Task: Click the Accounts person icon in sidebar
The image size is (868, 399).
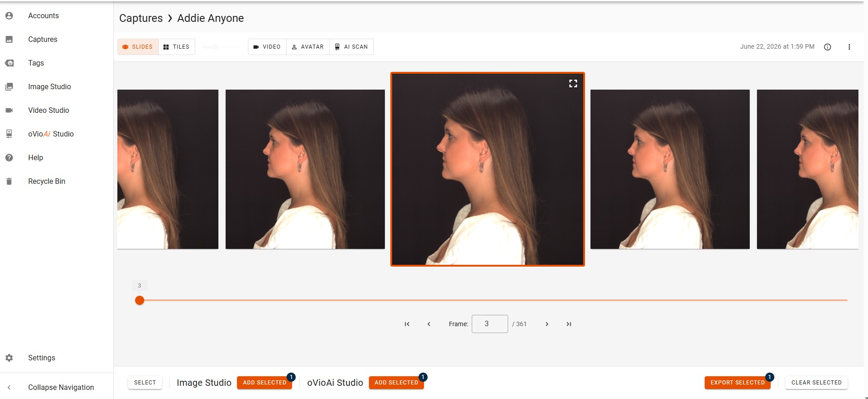Action: coord(9,15)
